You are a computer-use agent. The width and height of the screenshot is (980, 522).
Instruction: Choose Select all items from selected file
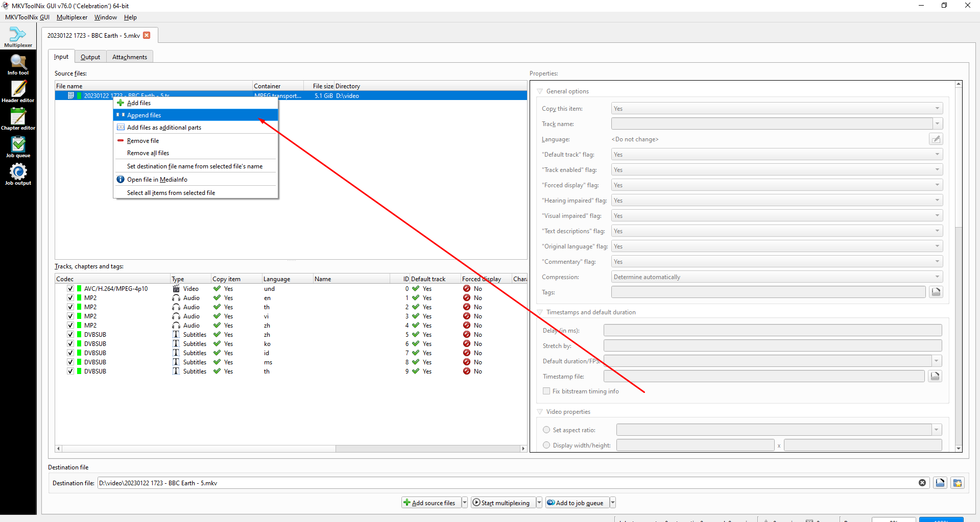point(196,193)
